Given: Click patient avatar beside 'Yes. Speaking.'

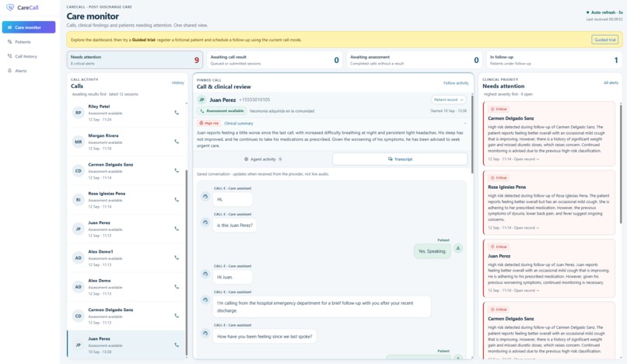Looking at the screenshot, I should [458, 248].
